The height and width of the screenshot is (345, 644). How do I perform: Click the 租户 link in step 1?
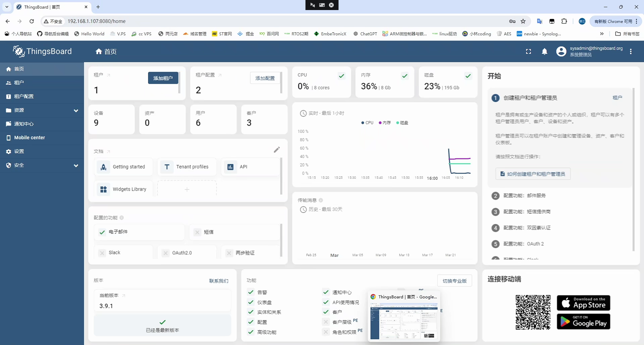(x=617, y=98)
